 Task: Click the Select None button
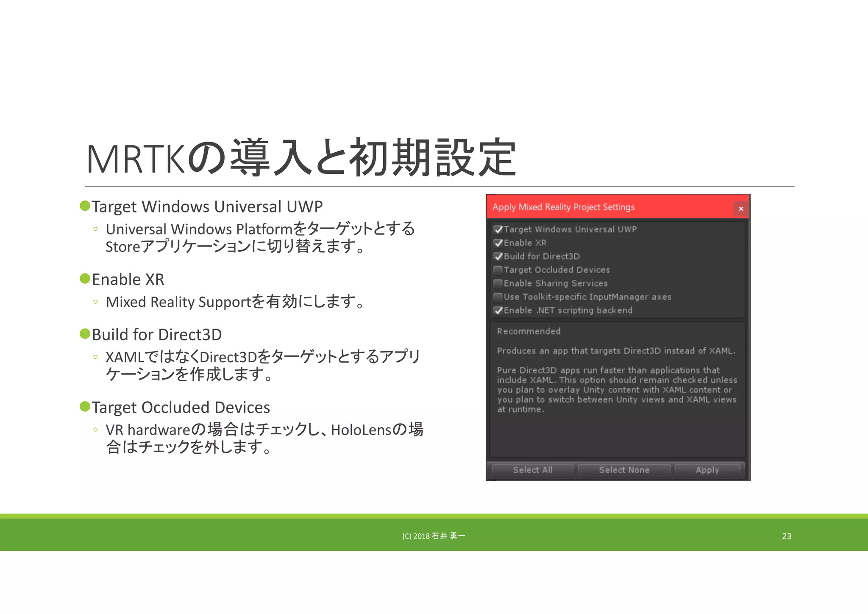[624, 470]
